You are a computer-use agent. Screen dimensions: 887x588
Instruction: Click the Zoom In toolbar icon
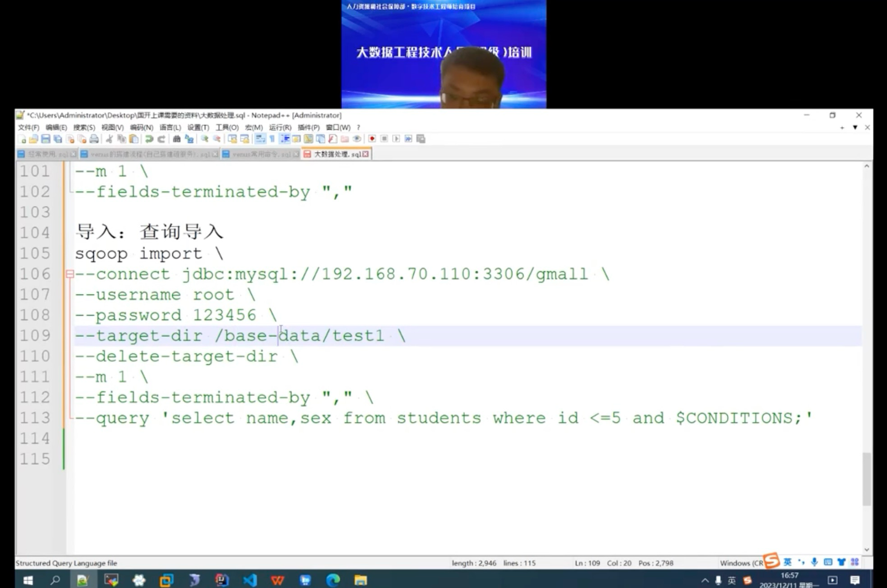(x=204, y=139)
